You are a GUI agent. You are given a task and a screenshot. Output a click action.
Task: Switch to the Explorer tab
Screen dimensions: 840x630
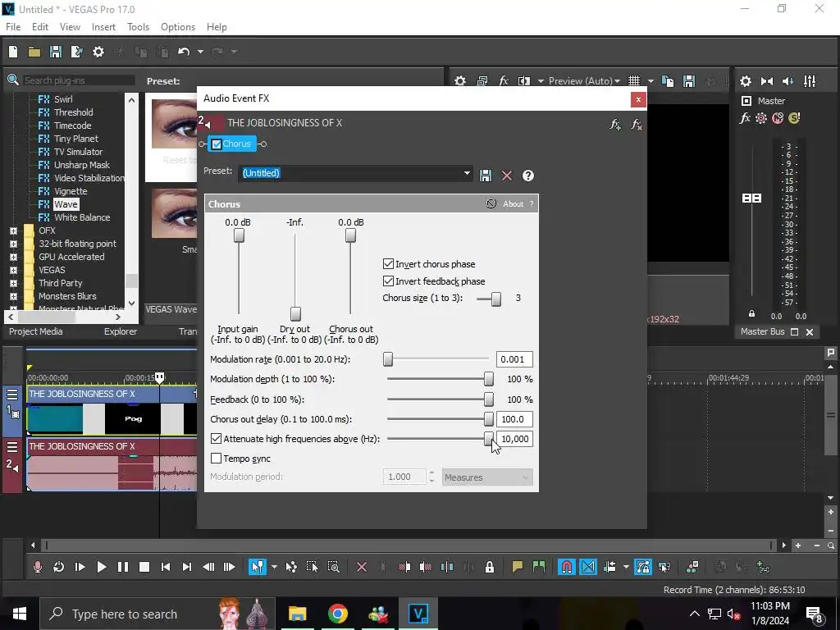[121, 331]
